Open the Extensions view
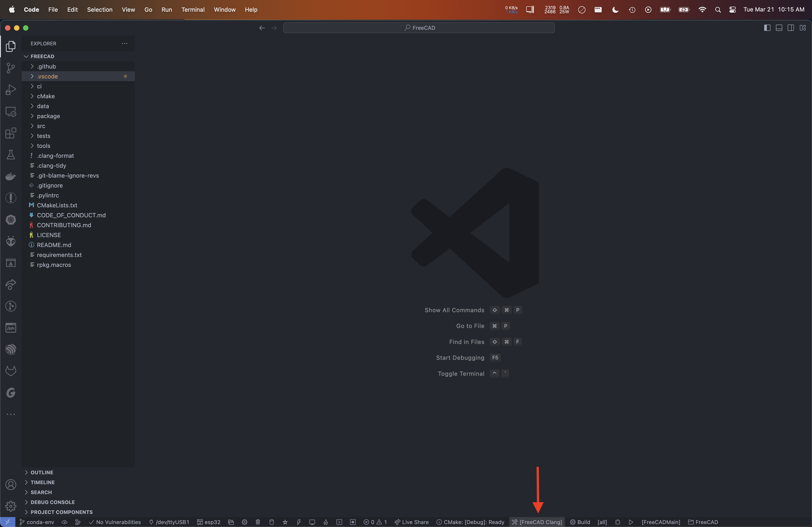 pos(11,133)
